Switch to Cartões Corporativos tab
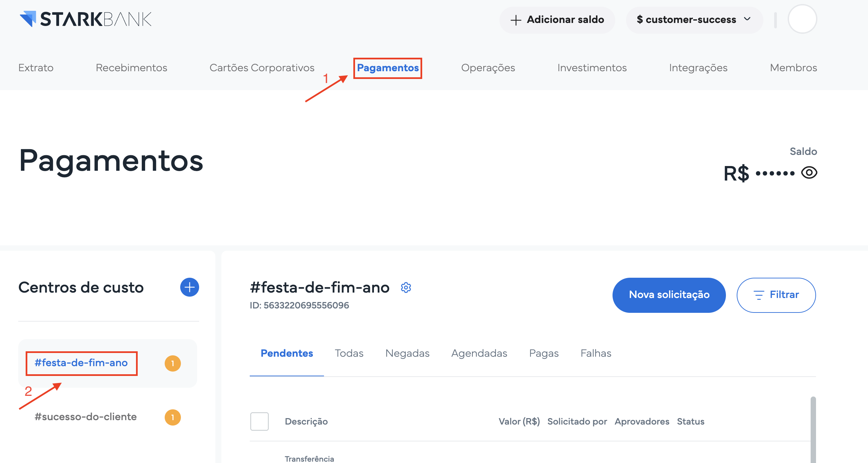Image resolution: width=868 pixels, height=463 pixels. click(x=262, y=67)
